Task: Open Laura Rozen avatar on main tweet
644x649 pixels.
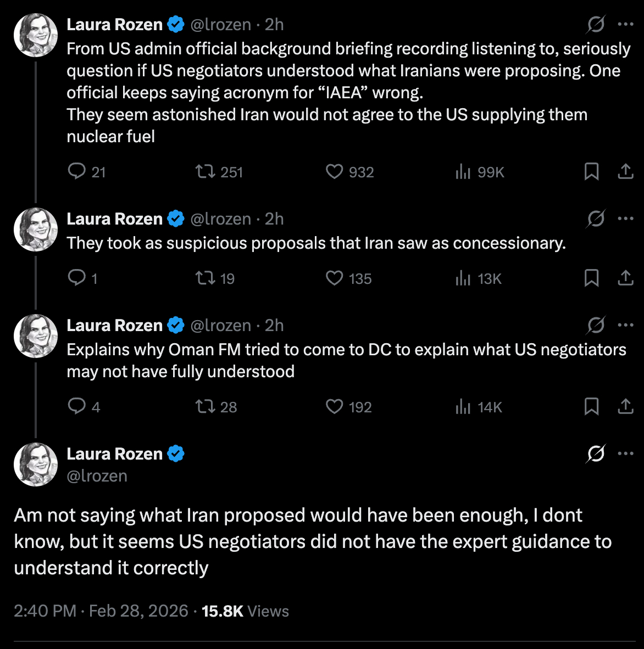Action: 36,465
